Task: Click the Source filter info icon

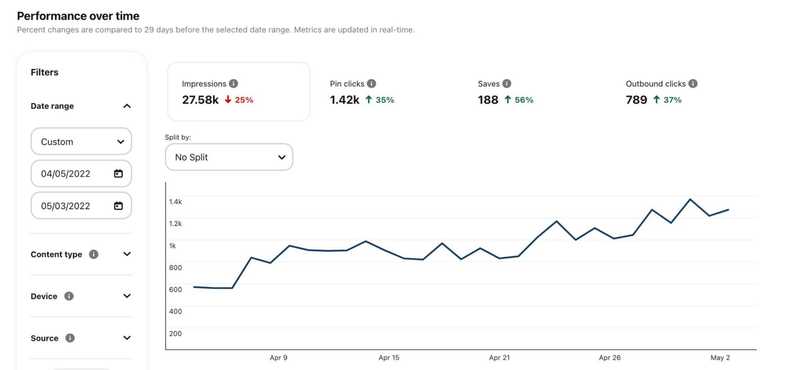Action: (x=70, y=338)
